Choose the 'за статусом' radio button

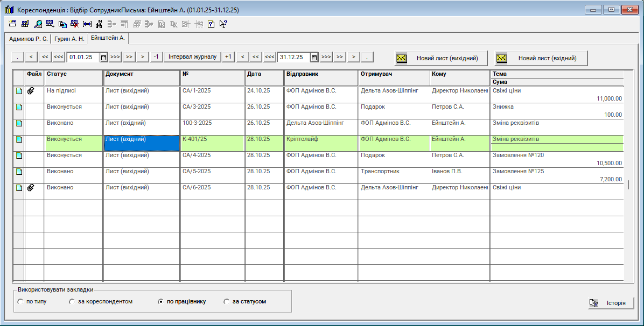click(x=227, y=302)
